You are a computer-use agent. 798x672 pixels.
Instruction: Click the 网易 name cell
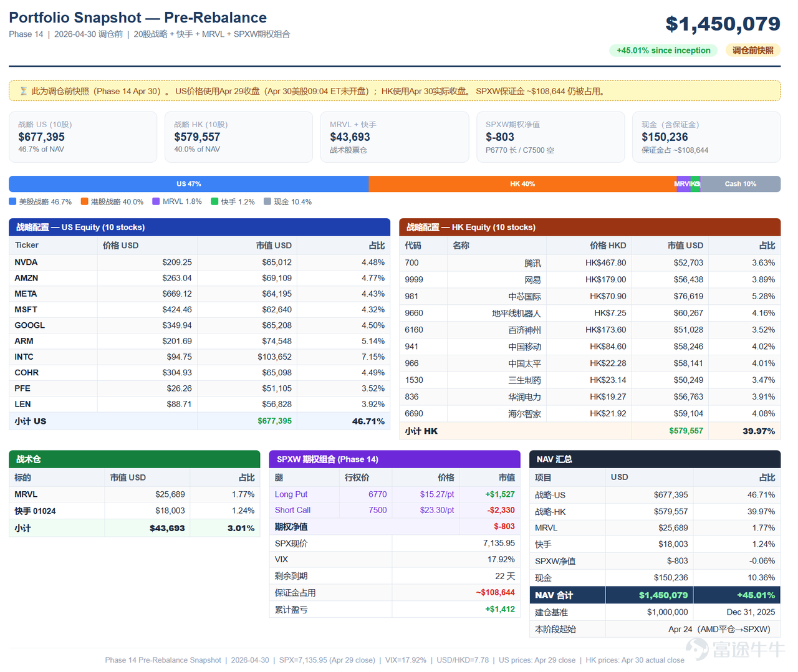click(x=497, y=280)
